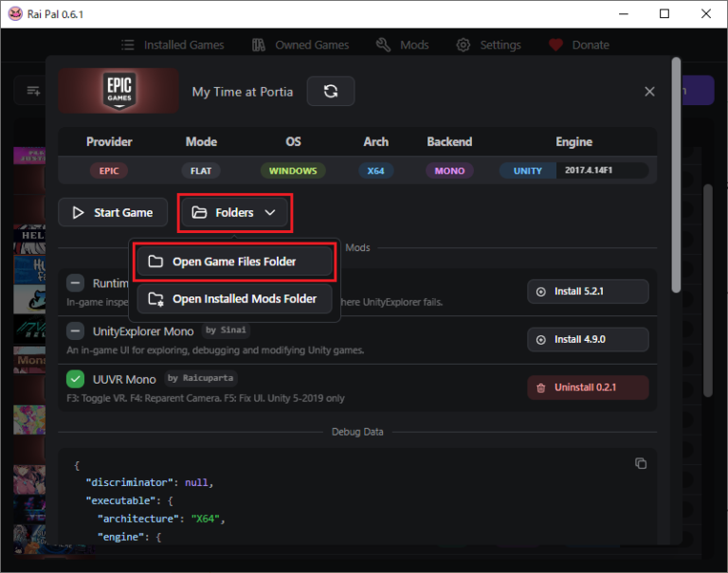Select Open Game Files Folder
The image size is (728, 573).
(234, 262)
